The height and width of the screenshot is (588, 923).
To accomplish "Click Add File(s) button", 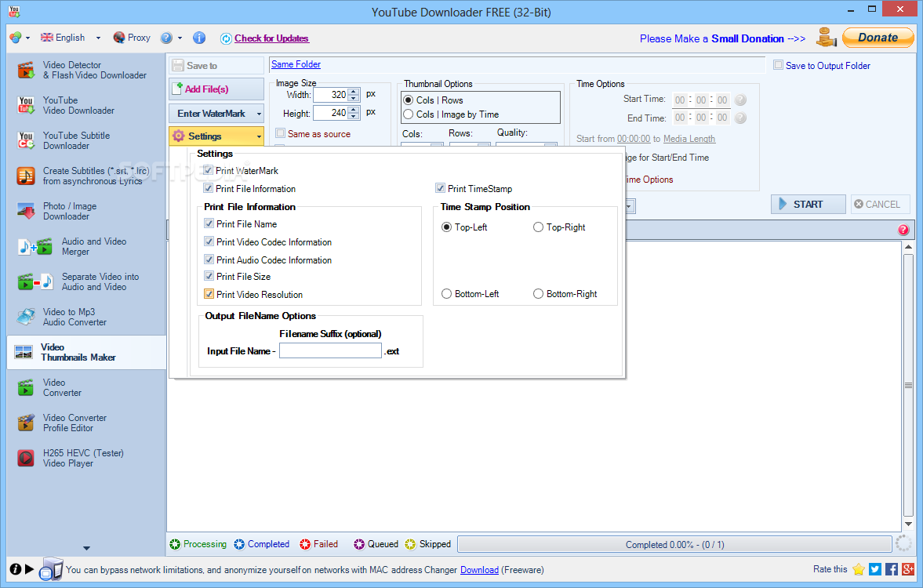I will click(x=216, y=89).
